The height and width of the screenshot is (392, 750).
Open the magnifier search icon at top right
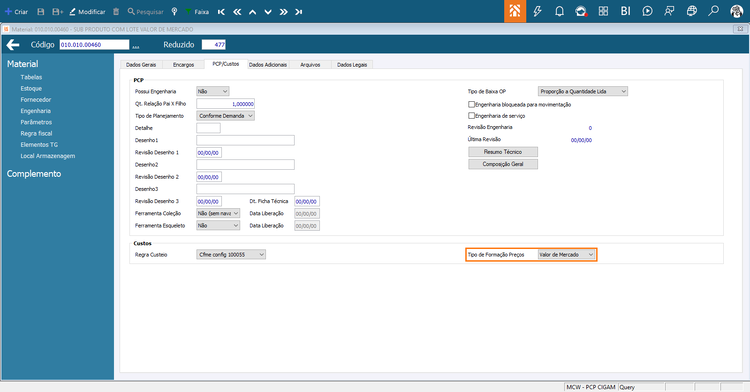tap(713, 11)
